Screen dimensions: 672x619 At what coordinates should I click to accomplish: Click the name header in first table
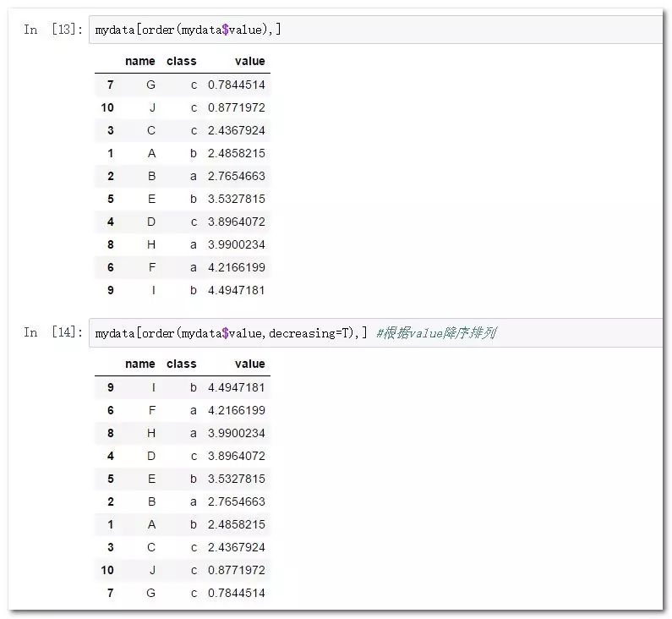pos(140,61)
